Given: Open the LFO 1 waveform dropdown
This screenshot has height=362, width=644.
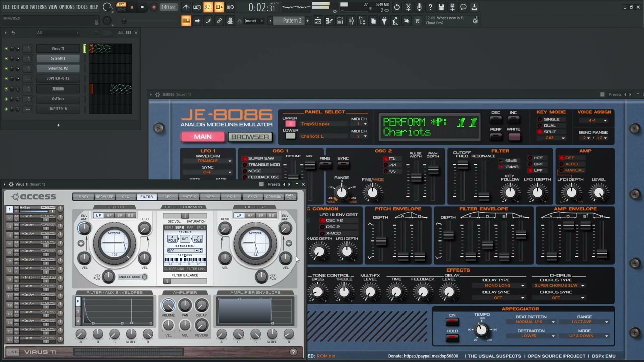Looking at the screenshot, I should coord(208,161).
